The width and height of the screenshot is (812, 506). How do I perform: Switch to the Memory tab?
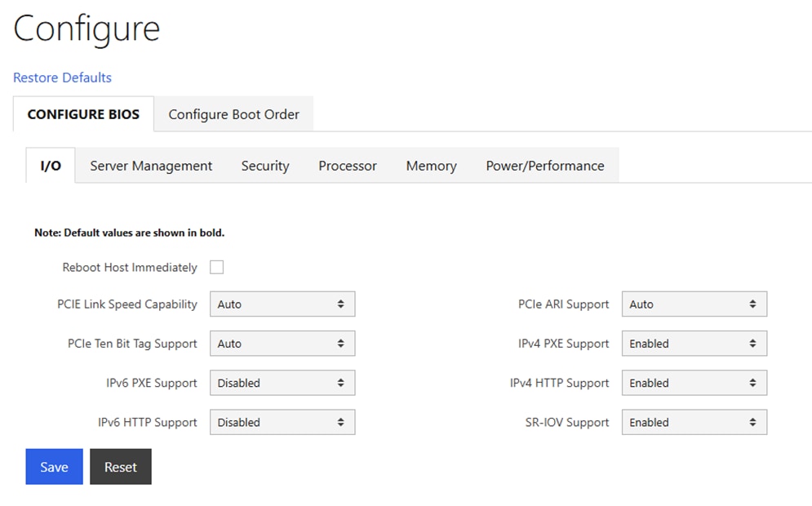coord(430,165)
